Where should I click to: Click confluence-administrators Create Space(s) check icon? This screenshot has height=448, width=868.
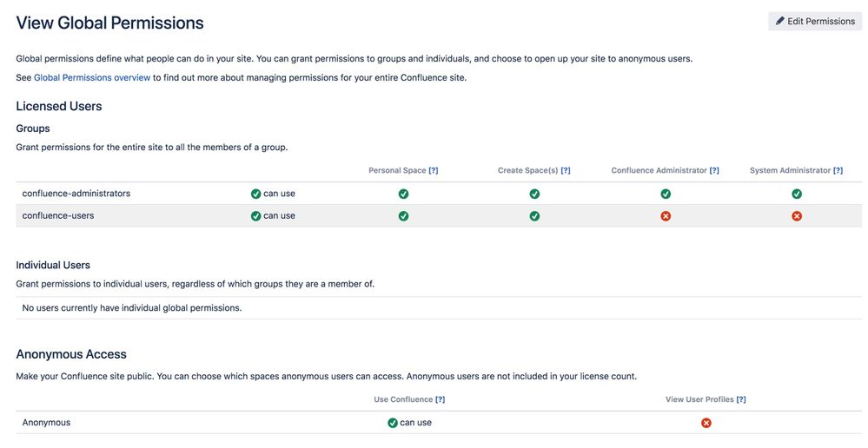point(534,194)
